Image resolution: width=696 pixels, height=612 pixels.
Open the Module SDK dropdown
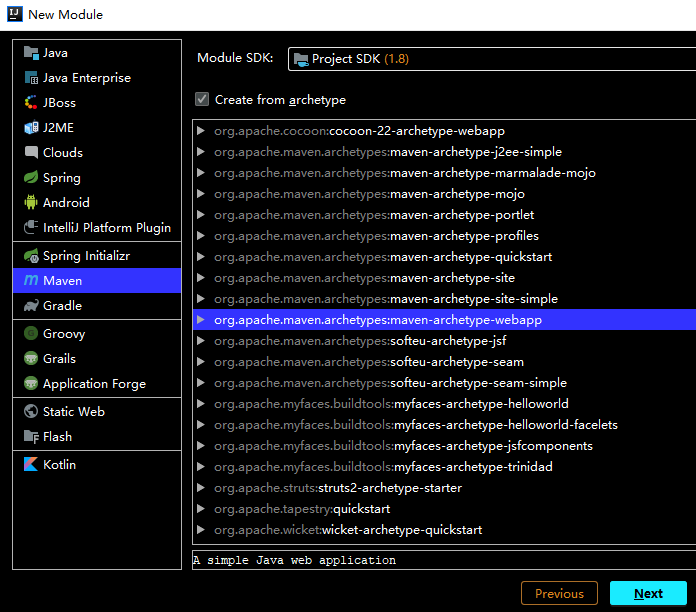pos(492,59)
